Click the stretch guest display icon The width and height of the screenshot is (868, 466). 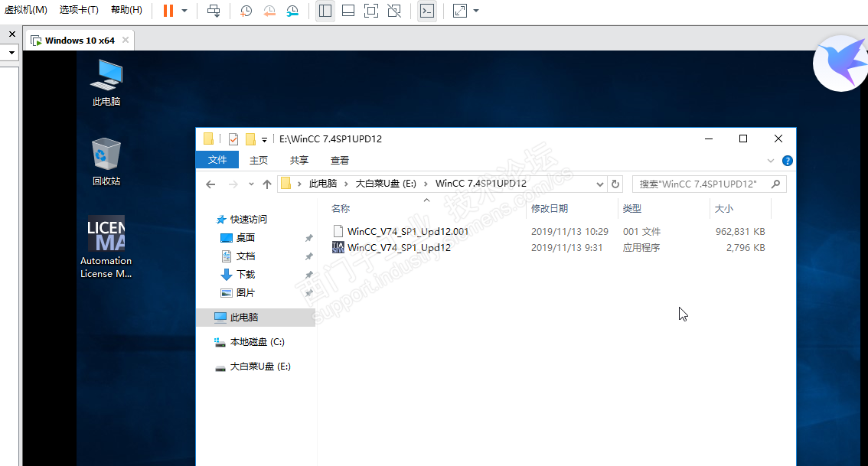pyautogui.click(x=460, y=11)
